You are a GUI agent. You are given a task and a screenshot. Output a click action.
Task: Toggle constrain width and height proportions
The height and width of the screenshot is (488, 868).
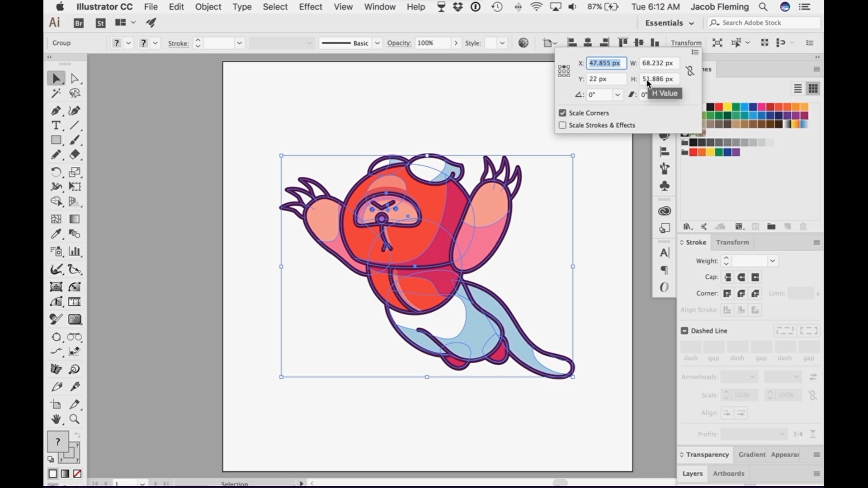pos(690,71)
